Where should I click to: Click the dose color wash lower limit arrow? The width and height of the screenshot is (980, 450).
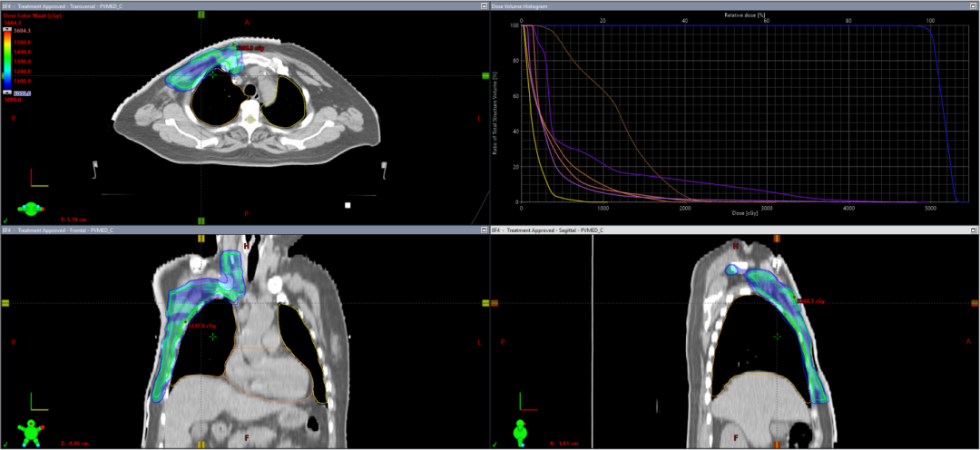[6, 92]
